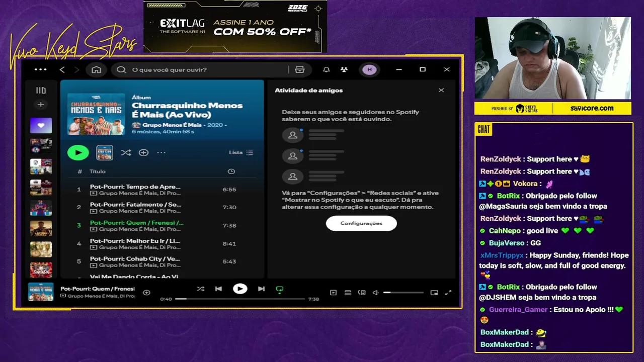This screenshot has height=362, width=644.
Task: Open the queue icon
Action: point(348,293)
